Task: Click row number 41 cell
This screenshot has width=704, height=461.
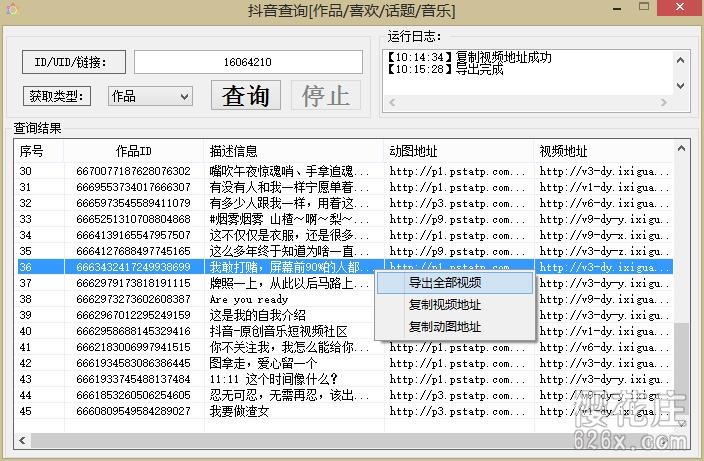Action: 26,347
